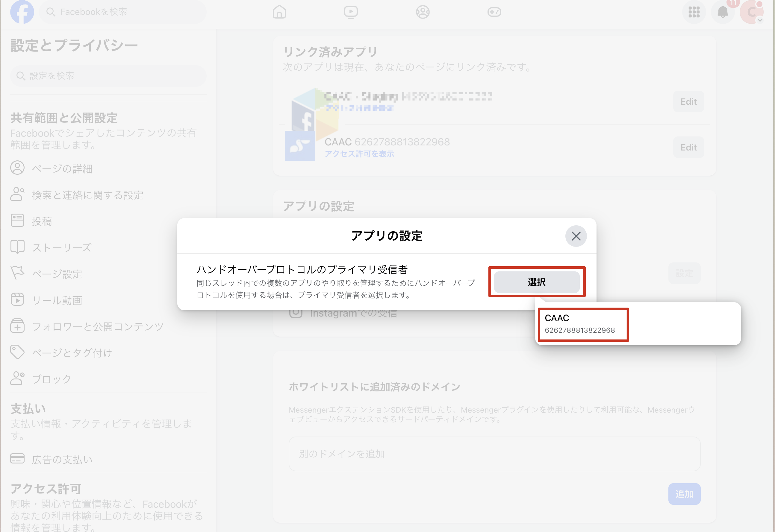Open the apps grid menu icon

click(x=694, y=12)
